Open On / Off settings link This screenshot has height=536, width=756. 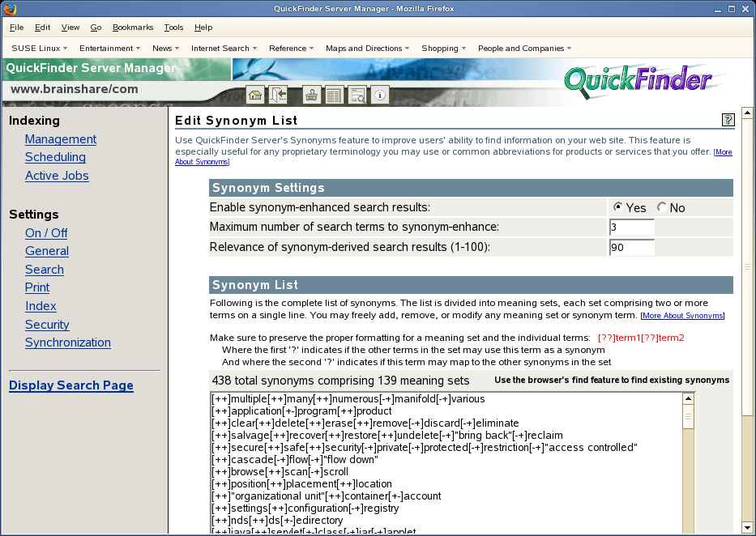[46, 233]
